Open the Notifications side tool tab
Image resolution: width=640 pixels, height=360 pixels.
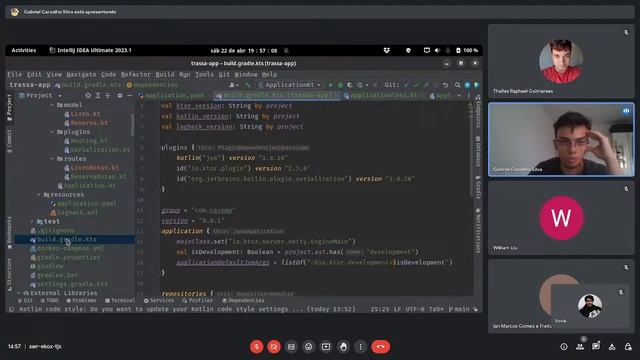(x=478, y=231)
